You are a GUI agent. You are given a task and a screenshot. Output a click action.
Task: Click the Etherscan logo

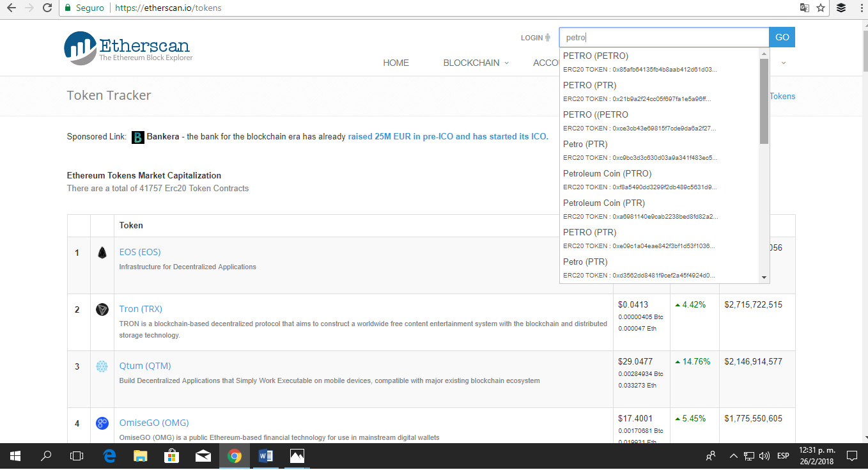(x=128, y=48)
